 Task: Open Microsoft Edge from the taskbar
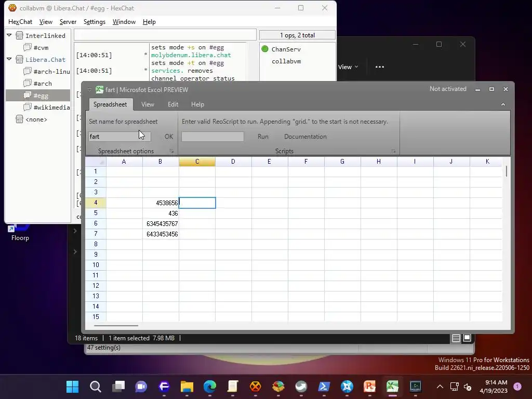[210, 387]
